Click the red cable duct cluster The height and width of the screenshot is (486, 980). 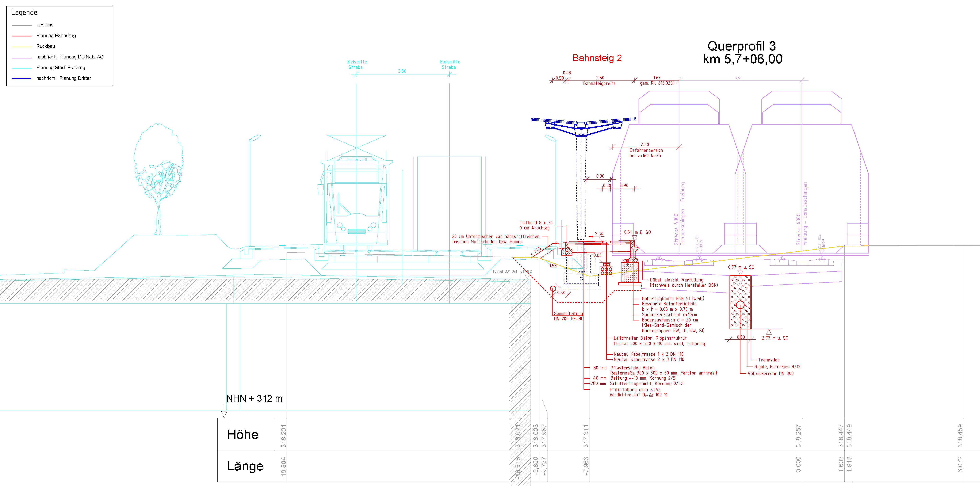tap(606, 269)
